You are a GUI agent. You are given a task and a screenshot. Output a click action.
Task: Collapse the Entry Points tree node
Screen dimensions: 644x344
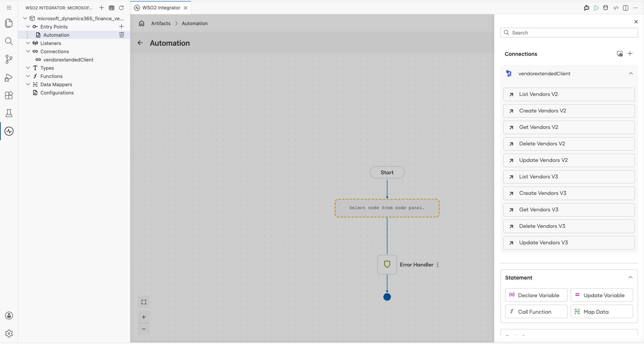pyautogui.click(x=28, y=27)
